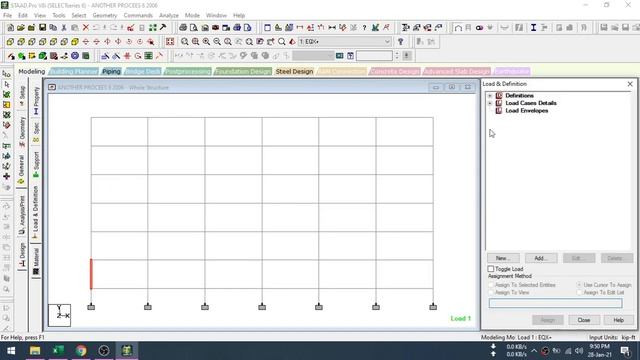Open the Support page tab
640x360 pixels.
pyautogui.click(x=36, y=165)
